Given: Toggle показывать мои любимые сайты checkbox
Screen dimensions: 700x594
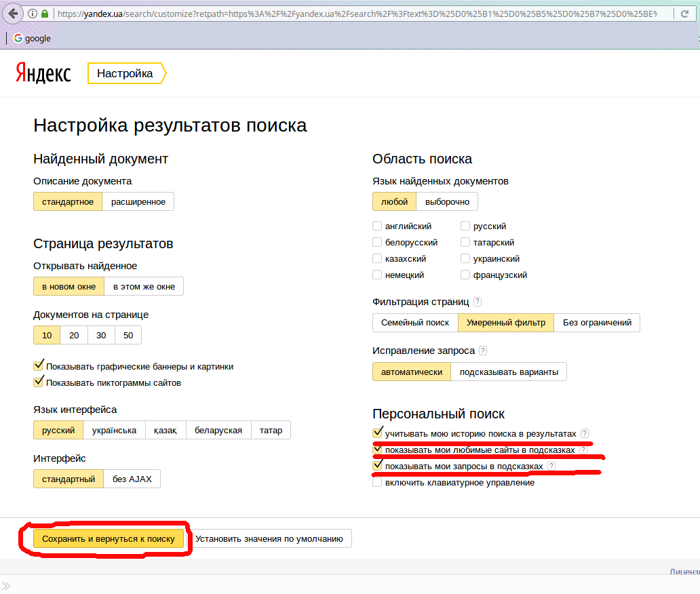Looking at the screenshot, I should (378, 449).
